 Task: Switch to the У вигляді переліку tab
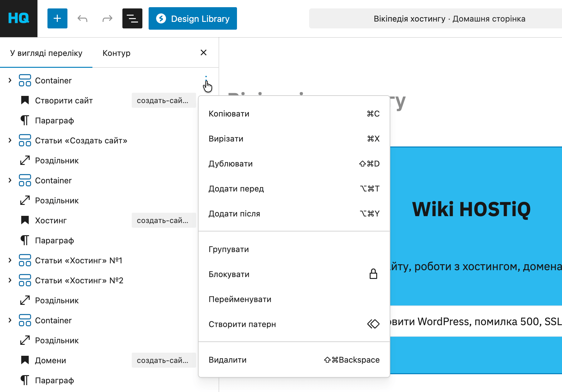pyautogui.click(x=46, y=53)
